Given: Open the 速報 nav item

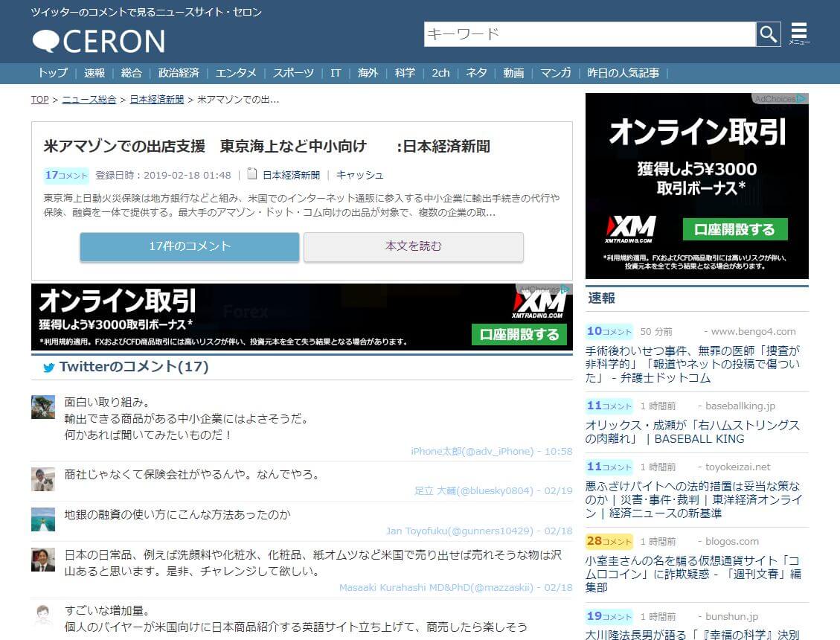Looking at the screenshot, I should 94,73.
